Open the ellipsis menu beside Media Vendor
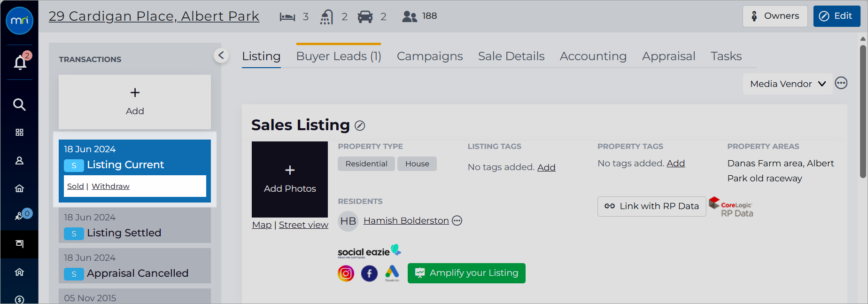The image size is (868, 304). pyautogui.click(x=841, y=83)
